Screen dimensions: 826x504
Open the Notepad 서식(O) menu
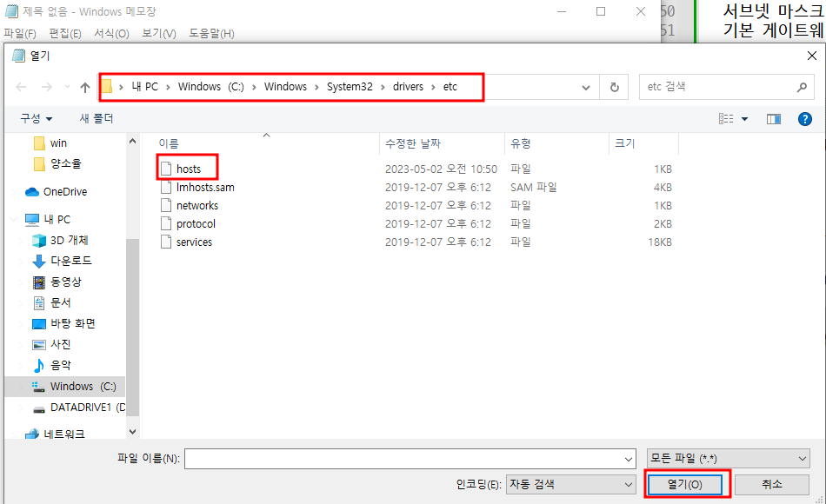111,34
